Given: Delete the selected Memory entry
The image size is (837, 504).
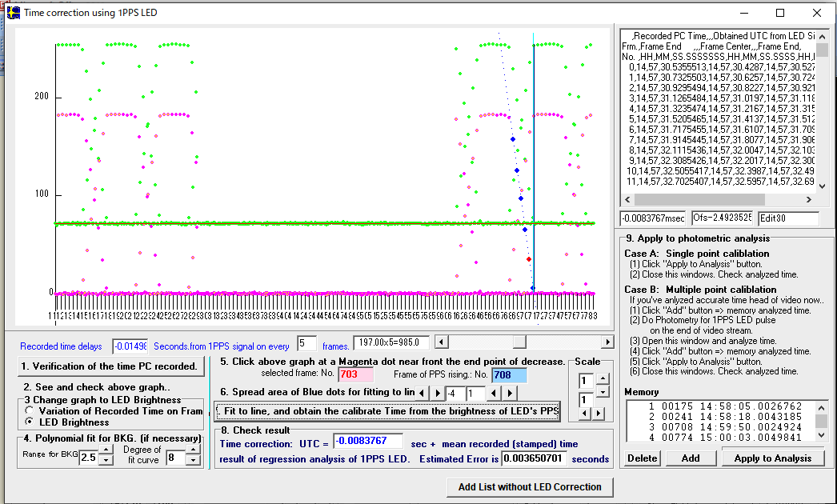Looking at the screenshot, I should pos(641,458).
